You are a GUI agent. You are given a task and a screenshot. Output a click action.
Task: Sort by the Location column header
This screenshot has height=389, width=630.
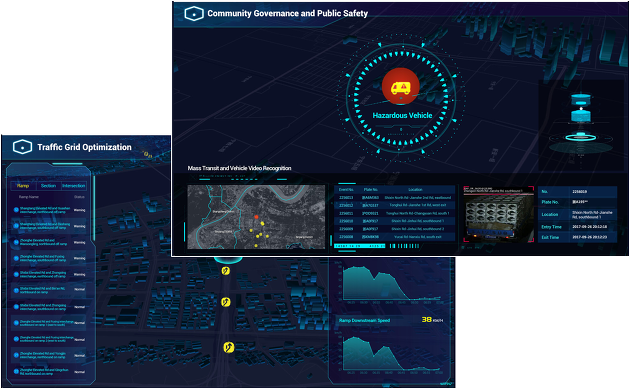pyautogui.click(x=415, y=189)
